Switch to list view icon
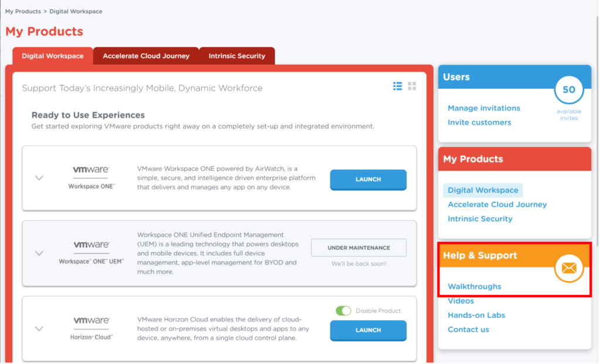This screenshot has width=600, height=364. coord(398,86)
